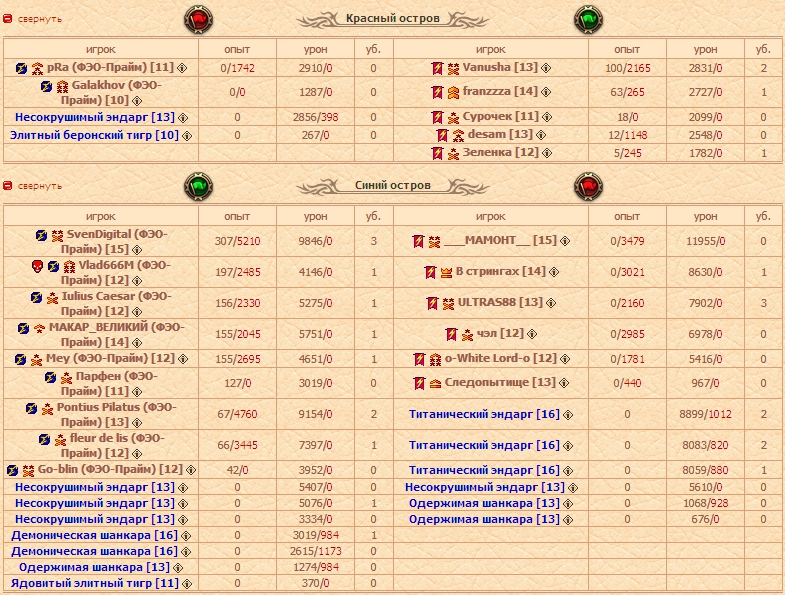785x595 pixels.
Task: Open Демоническая шанкара with damage 3019/984
Action: coord(94,535)
